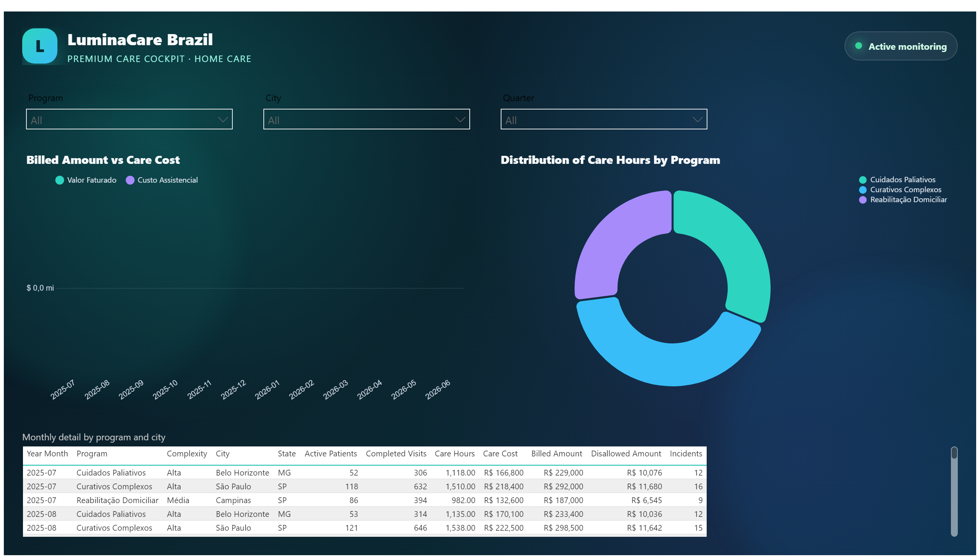
Task: Open the Program dropdown chevron
Action: (223, 119)
